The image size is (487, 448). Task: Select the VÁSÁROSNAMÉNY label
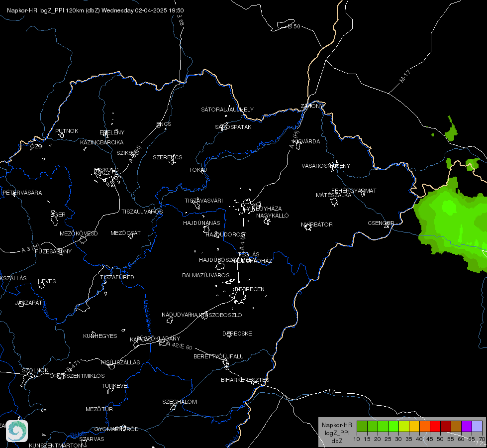(326, 166)
